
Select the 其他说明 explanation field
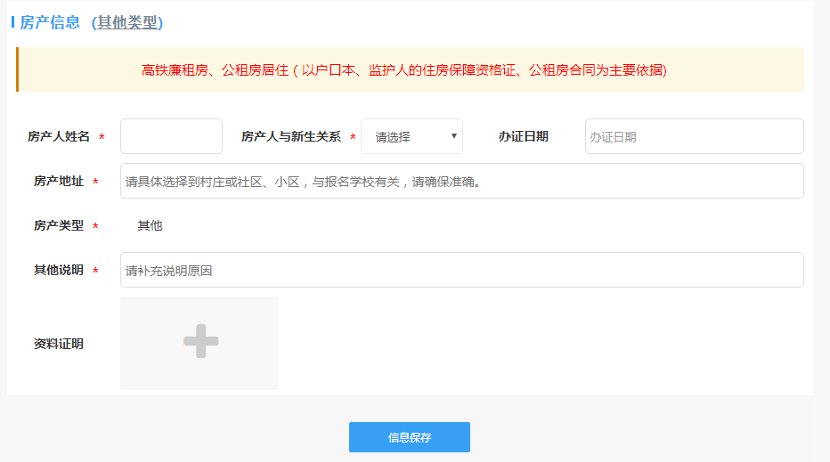click(461, 270)
